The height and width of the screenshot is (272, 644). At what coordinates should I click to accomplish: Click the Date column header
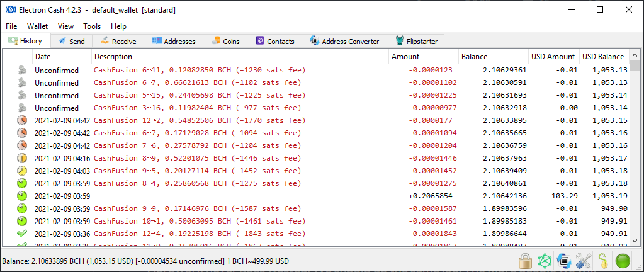coord(62,57)
